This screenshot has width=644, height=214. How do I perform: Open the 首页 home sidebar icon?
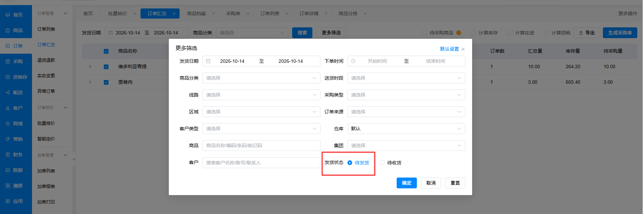(x=8, y=15)
